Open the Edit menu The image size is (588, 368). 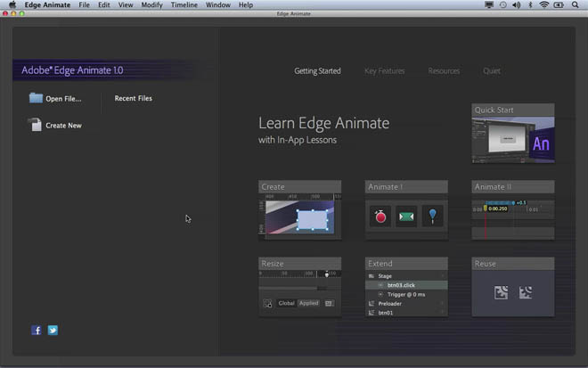coord(104,4)
